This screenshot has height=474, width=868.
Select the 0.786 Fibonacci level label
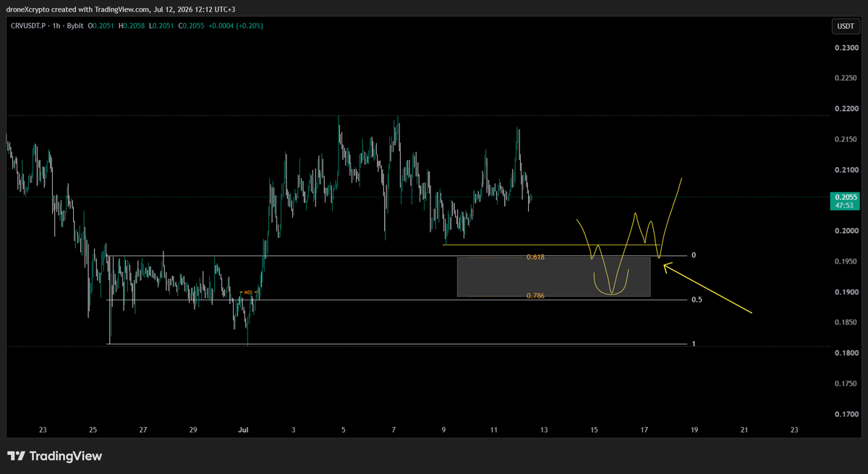pos(535,295)
